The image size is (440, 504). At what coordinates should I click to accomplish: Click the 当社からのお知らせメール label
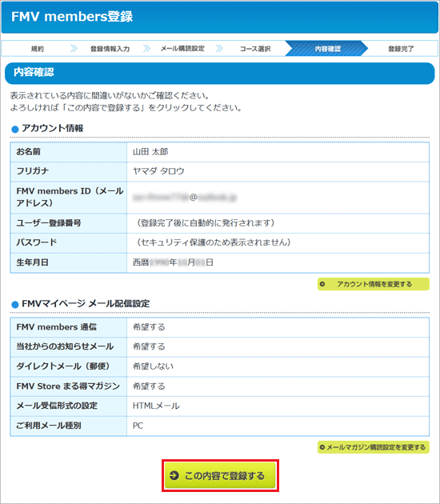65,346
